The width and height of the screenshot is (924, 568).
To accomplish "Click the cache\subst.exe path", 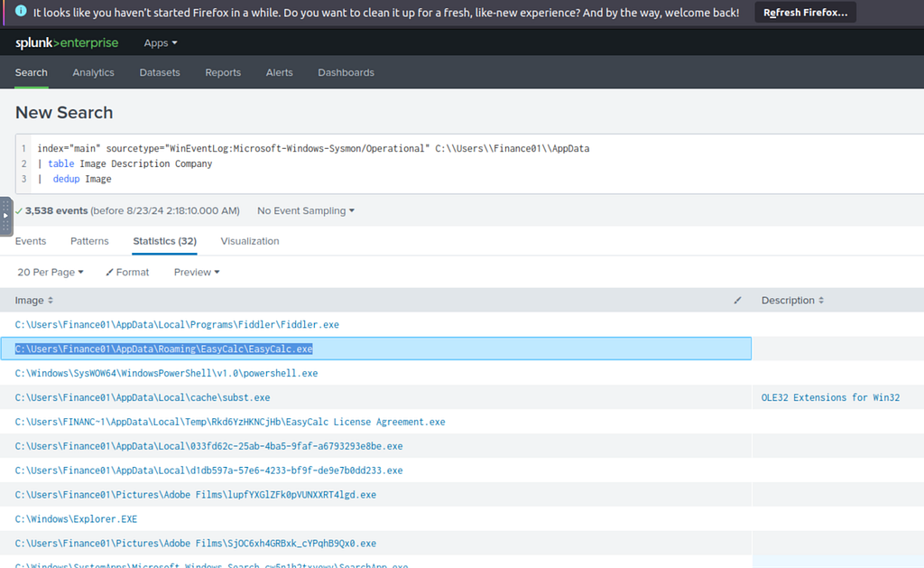I will [x=143, y=397].
